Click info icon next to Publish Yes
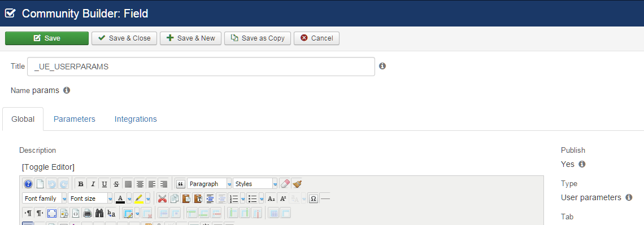 581,164
